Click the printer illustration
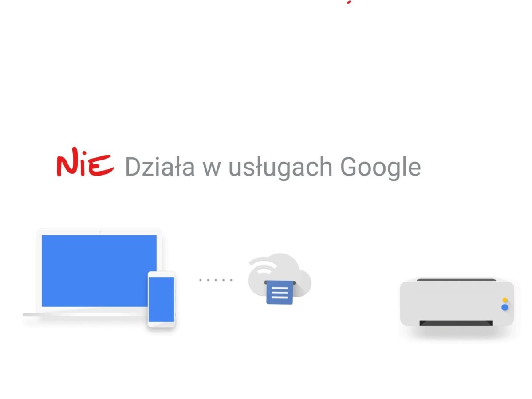532x399 pixels. click(457, 302)
